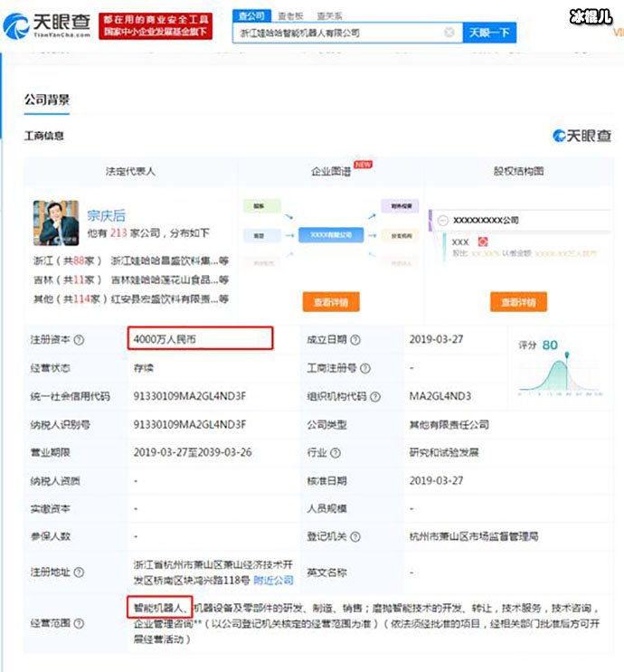Viewport: 624px width, 672px height.
Task: Click 查看详情 under 股权结构图
Action: point(518,302)
